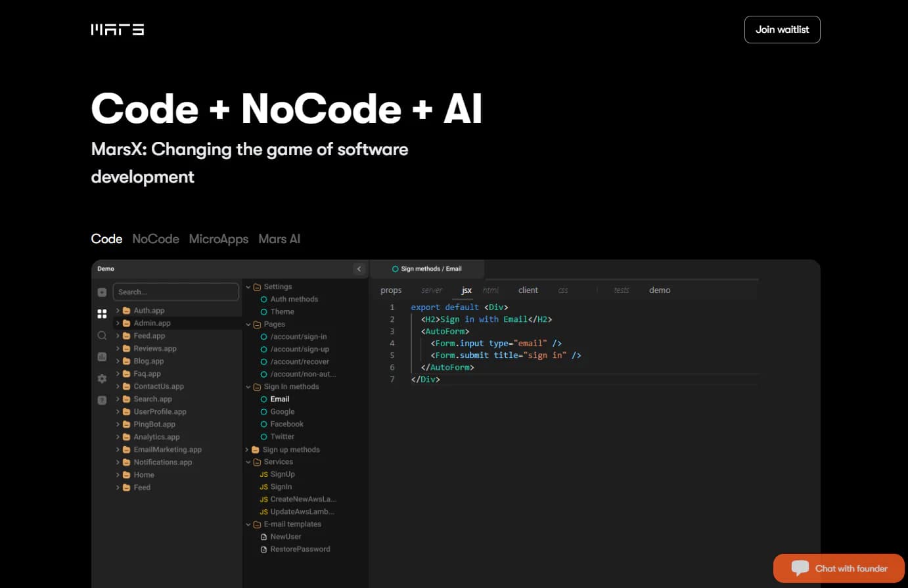
Task: Expand the Reviews.app folder chevron
Action: (118, 348)
